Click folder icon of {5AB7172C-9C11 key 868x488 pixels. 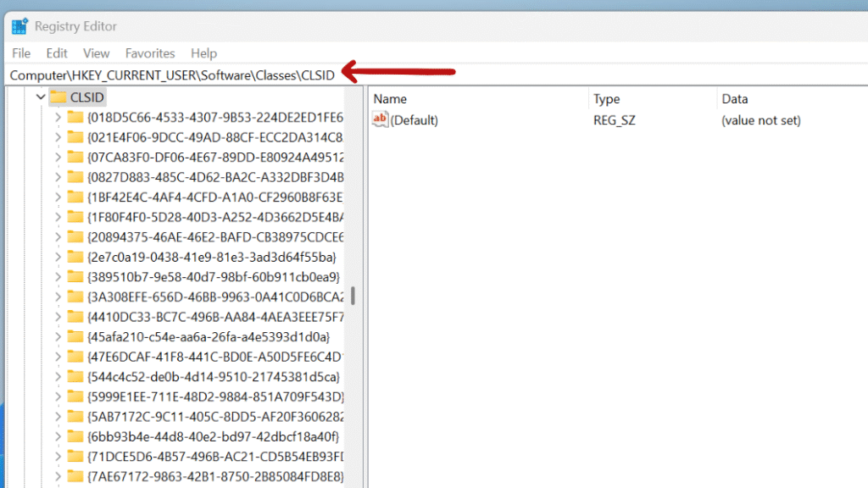tap(75, 415)
